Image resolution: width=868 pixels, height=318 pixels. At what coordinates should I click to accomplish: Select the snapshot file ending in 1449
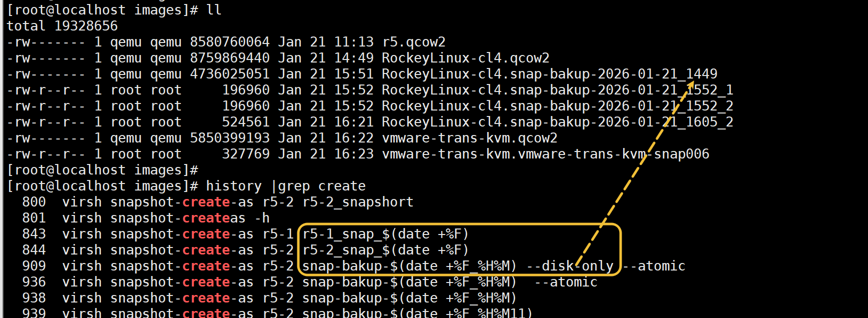tap(549, 74)
